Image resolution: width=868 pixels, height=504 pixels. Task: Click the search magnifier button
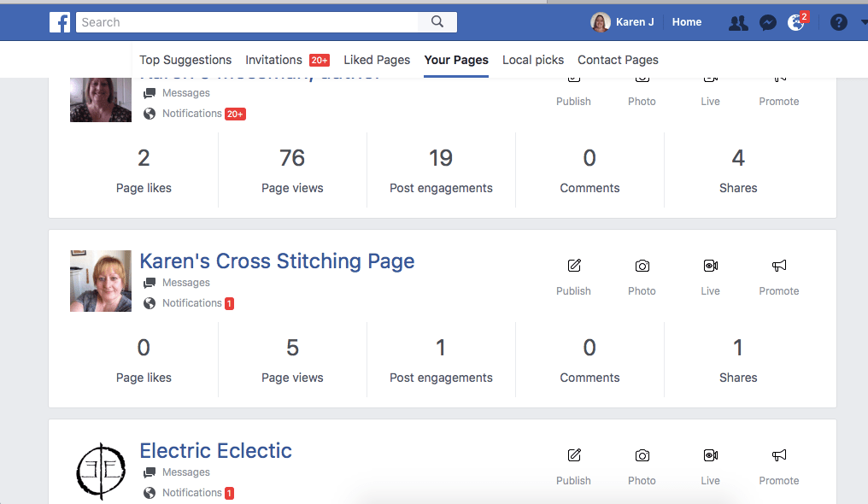pos(437,22)
